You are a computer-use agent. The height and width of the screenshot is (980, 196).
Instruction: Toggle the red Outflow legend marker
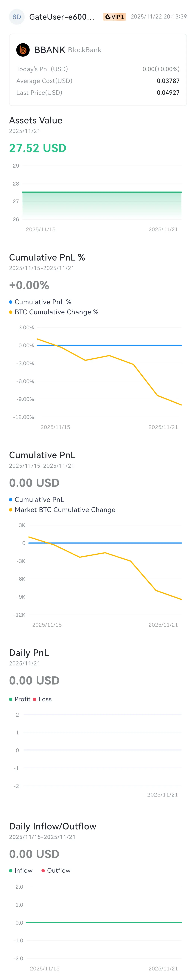click(x=43, y=870)
